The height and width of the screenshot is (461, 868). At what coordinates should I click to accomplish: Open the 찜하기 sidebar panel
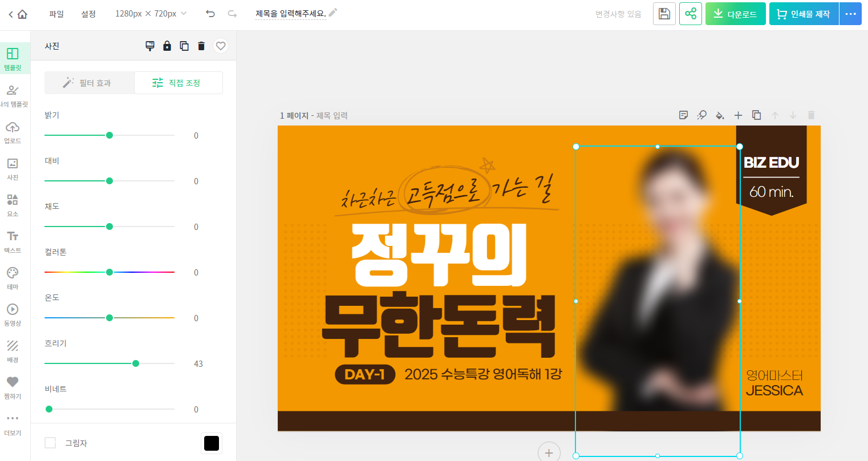tap(13, 387)
